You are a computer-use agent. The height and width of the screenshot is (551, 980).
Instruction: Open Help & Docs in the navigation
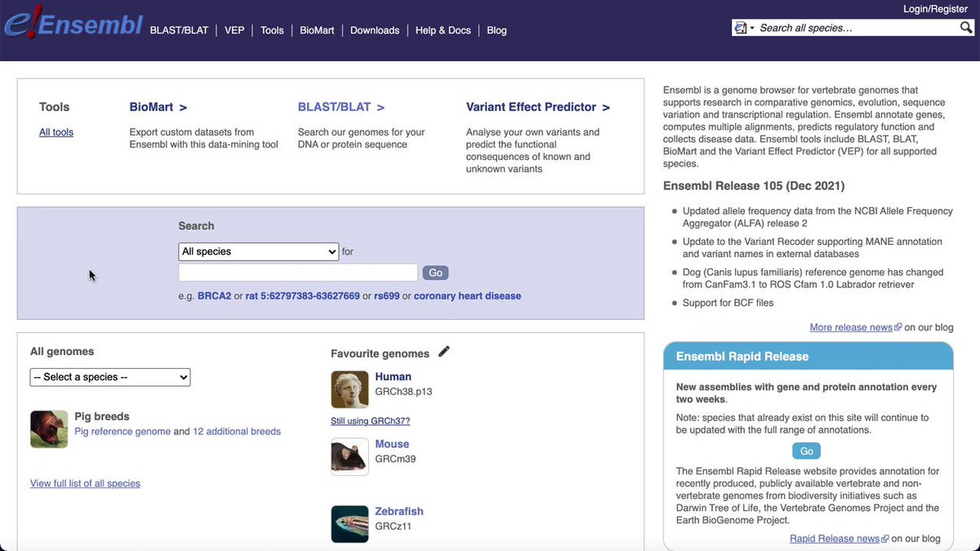click(443, 30)
